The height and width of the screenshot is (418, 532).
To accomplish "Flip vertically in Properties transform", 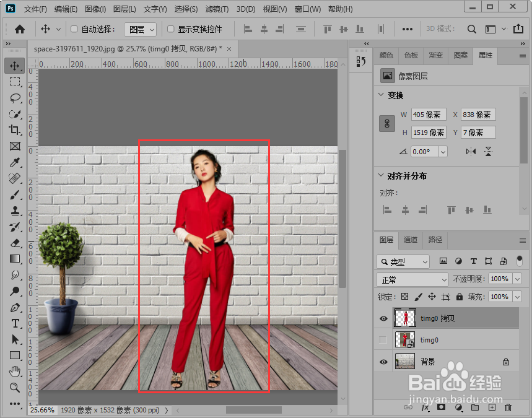I will (488, 151).
